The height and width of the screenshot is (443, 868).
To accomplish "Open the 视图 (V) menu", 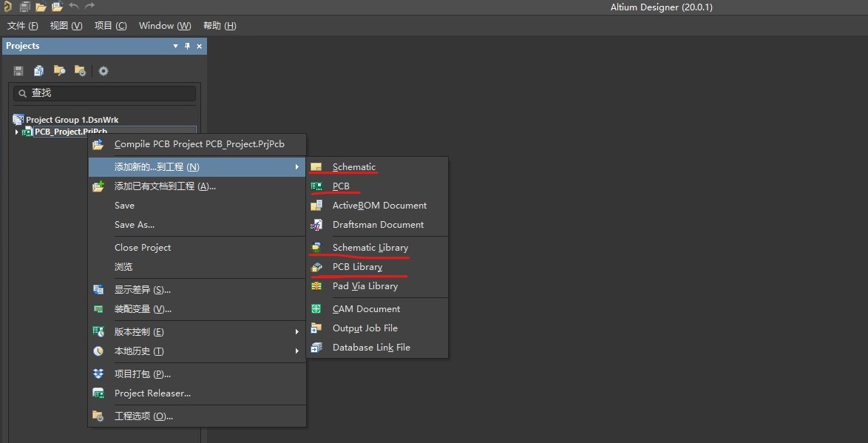I will pyautogui.click(x=66, y=25).
